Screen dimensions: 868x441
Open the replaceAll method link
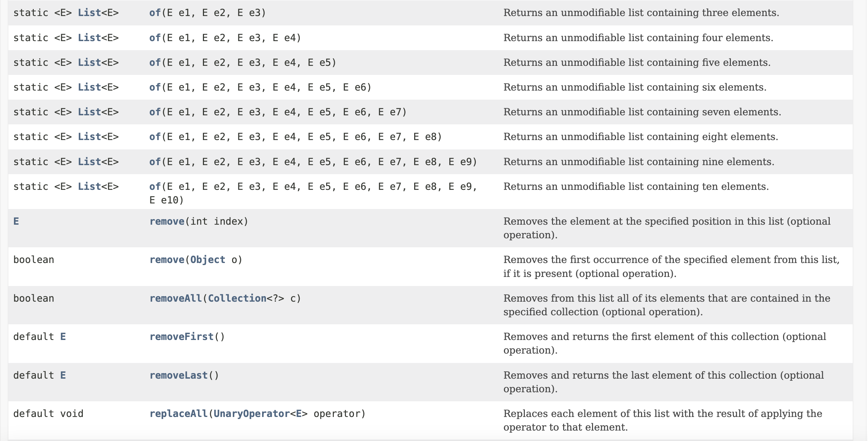coord(179,414)
